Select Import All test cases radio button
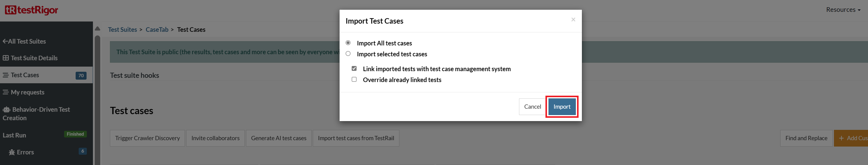This screenshot has width=868, height=165. 348,43
